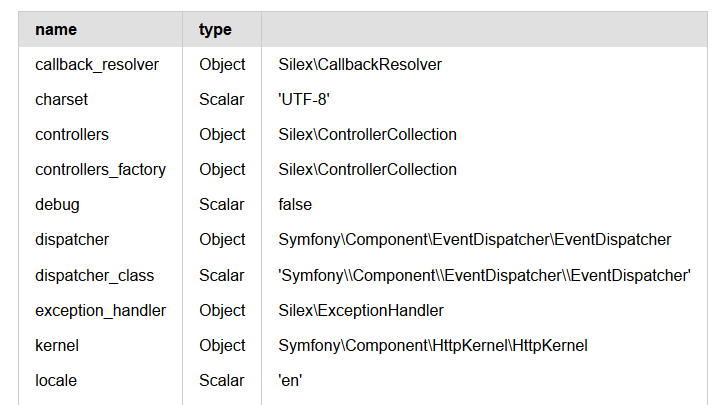The image size is (723, 405).
Task: Click the Silex\CallbackResolver value
Action: [x=360, y=64]
